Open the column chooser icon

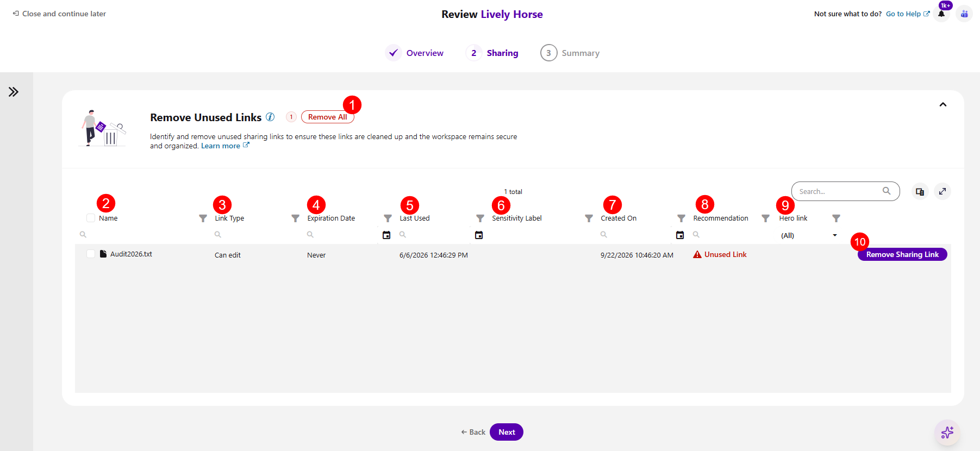click(920, 191)
